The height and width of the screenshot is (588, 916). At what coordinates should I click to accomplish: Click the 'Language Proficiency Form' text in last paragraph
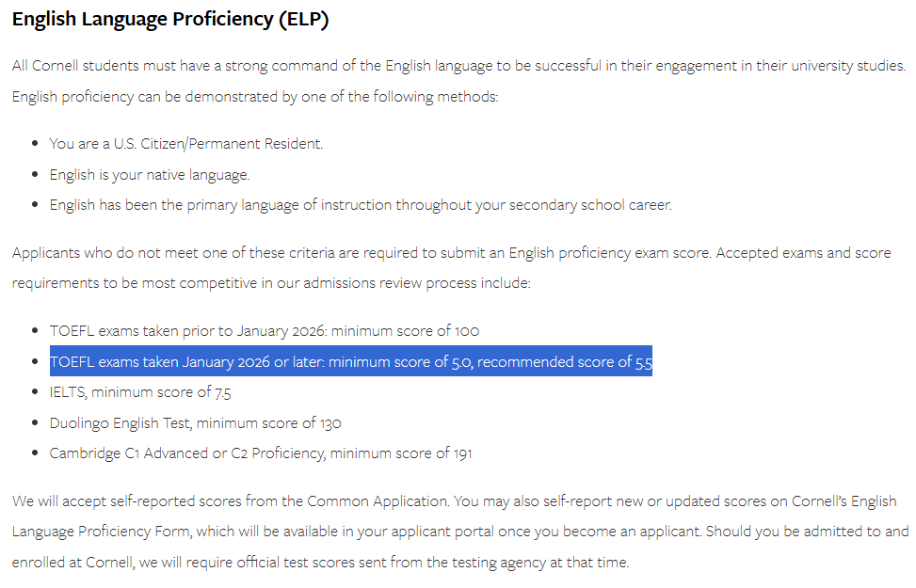[101, 532]
